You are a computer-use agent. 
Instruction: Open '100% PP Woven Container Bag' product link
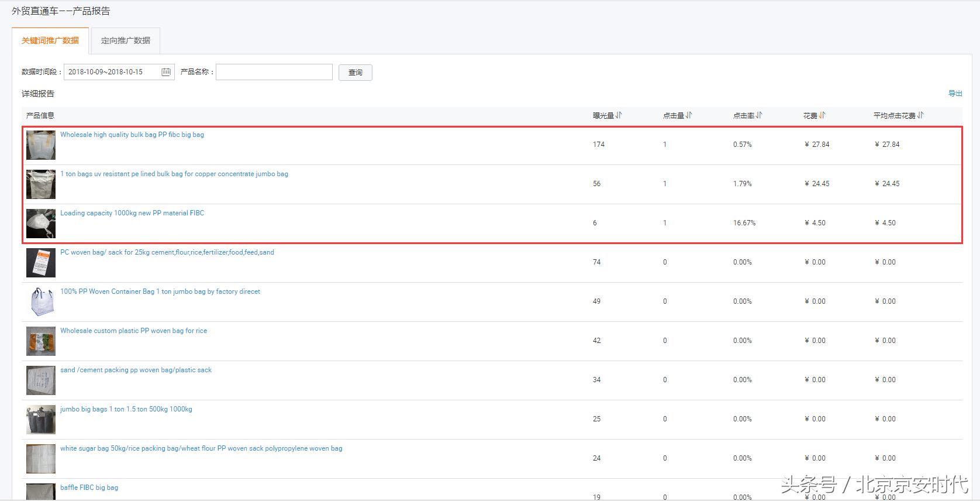pos(160,291)
